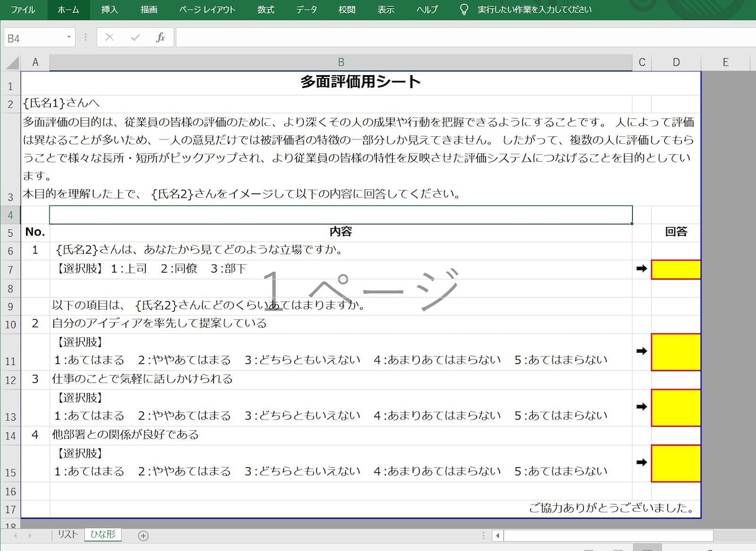Click the No. header cell
The width and height of the screenshot is (756, 551).
35,232
